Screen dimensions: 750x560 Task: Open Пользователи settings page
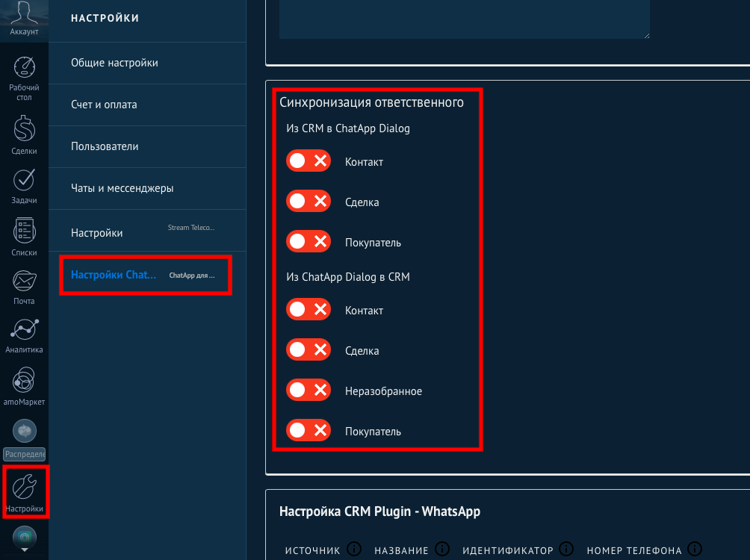tap(105, 146)
